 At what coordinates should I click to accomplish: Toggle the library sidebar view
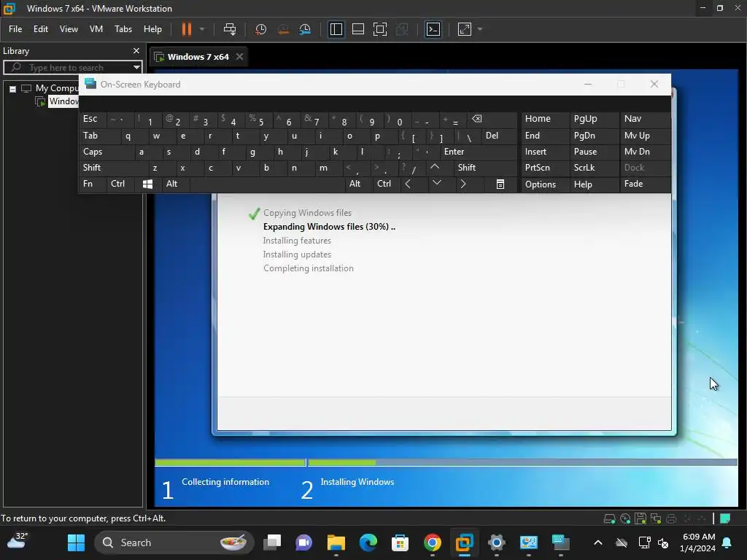(336, 29)
